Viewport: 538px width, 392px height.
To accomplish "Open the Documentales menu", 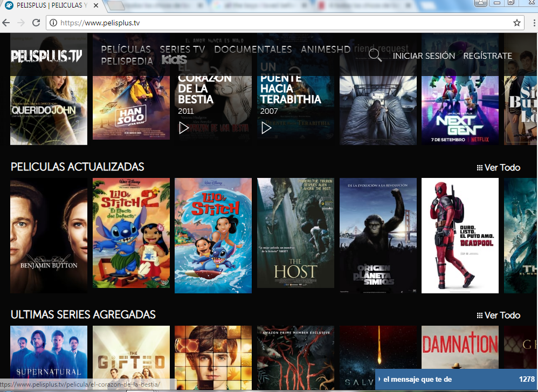I will pos(253,50).
